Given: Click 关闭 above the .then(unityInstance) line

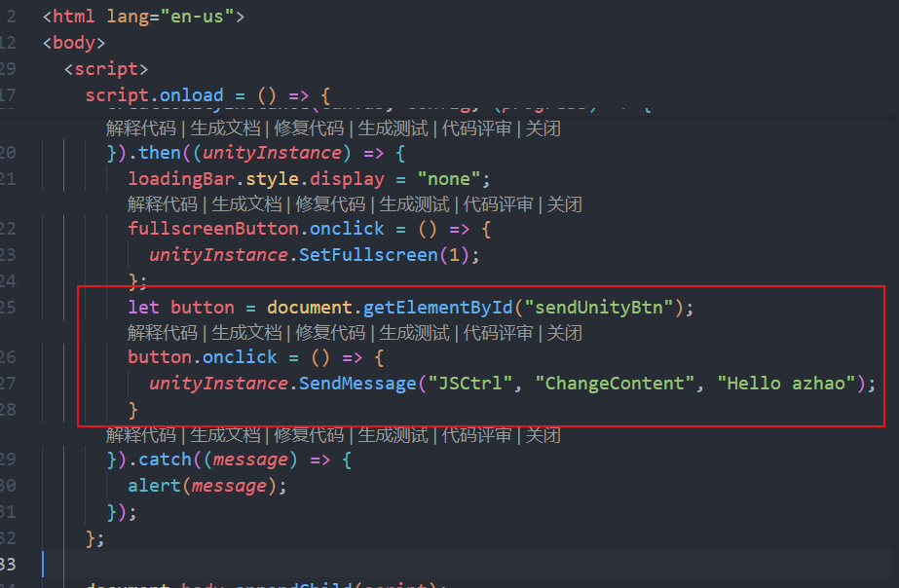Looking at the screenshot, I should pos(543,129).
